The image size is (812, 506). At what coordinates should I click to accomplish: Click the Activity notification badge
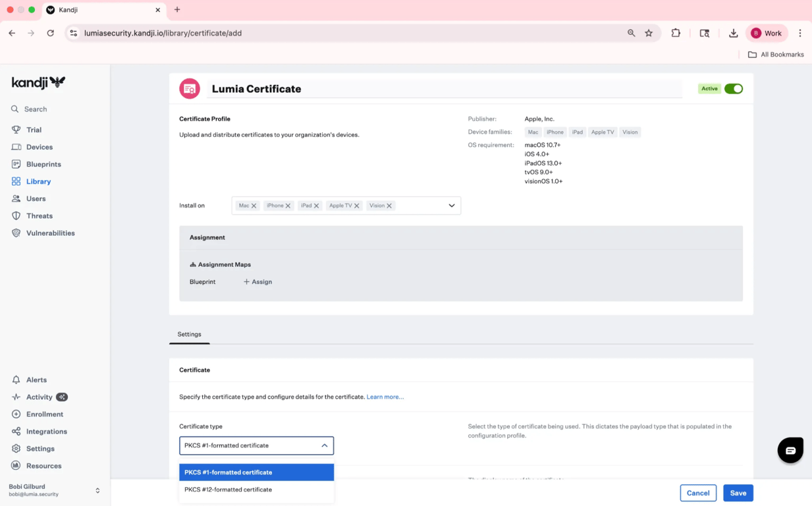click(x=62, y=397)
